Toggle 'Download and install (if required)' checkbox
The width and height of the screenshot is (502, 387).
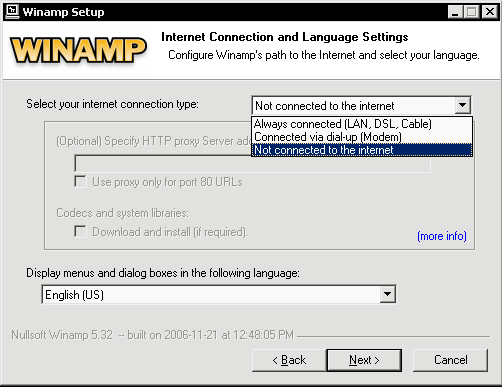80,231
